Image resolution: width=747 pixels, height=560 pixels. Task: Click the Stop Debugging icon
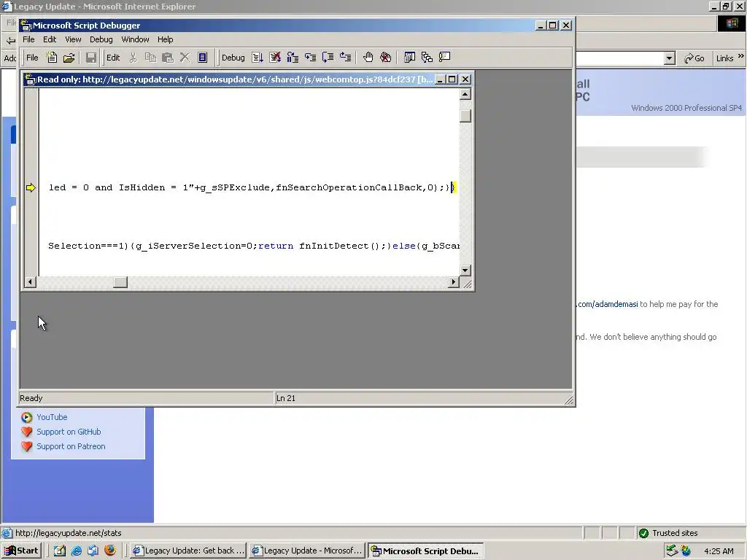pos(275,58)
